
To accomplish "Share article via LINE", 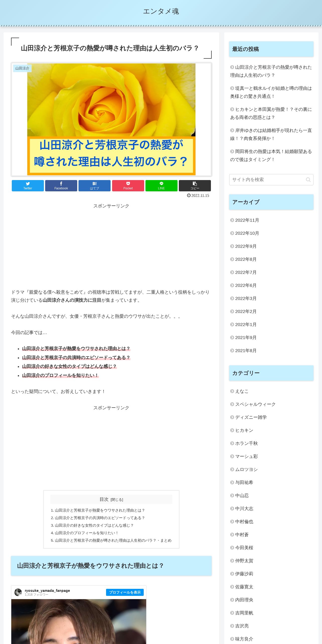I will coord(162,186).
